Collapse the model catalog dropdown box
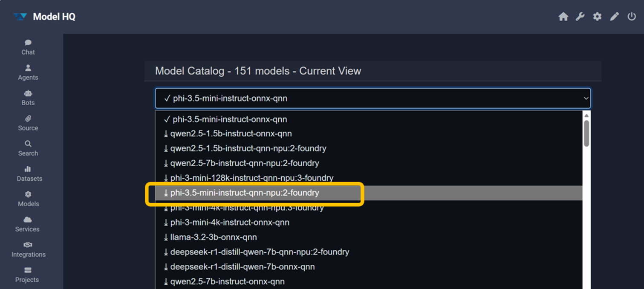The width and height of the screenshot is (644, 289). pos(373,98)
